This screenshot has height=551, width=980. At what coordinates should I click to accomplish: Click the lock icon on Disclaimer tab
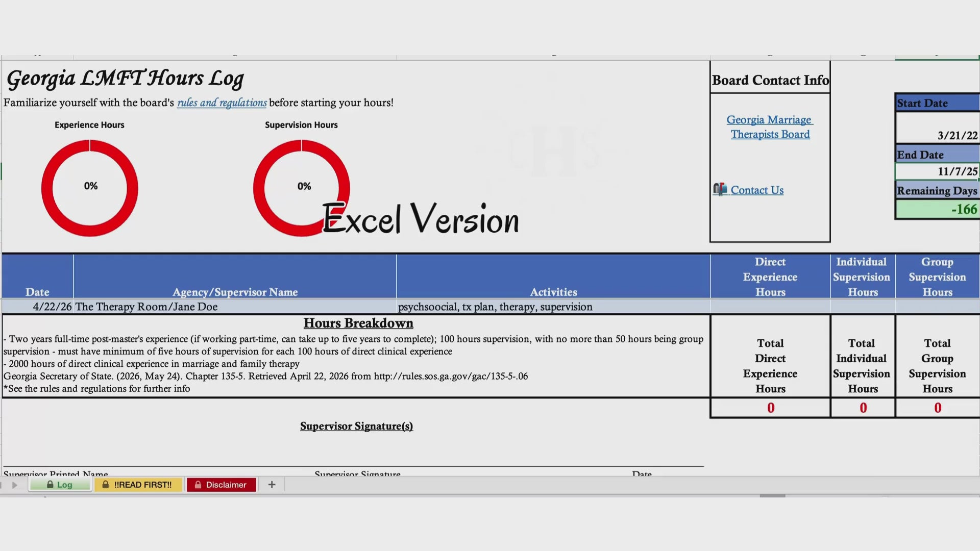pos(198,485)
